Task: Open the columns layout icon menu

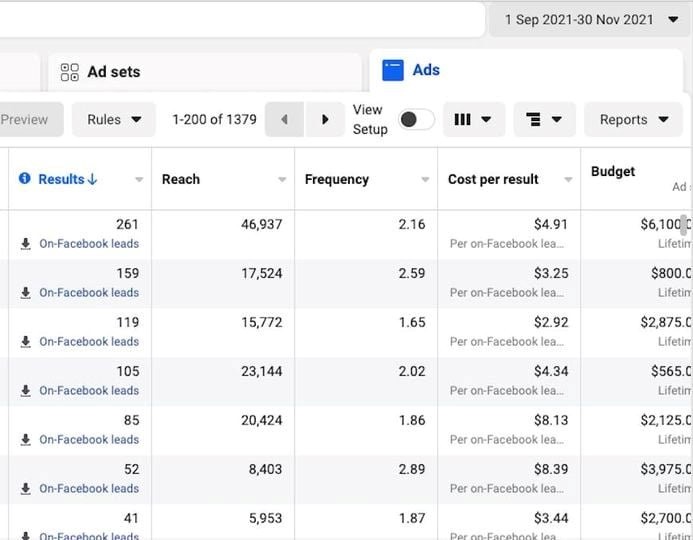Action: click(x=473, y=120)
